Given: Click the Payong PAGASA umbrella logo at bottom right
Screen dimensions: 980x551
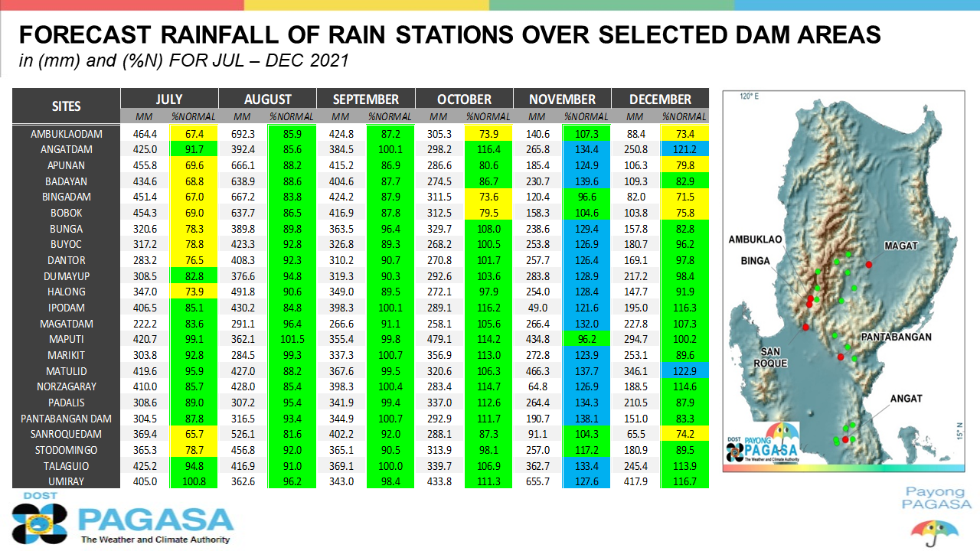Looking at the screenshot, I should pos(936,516).
